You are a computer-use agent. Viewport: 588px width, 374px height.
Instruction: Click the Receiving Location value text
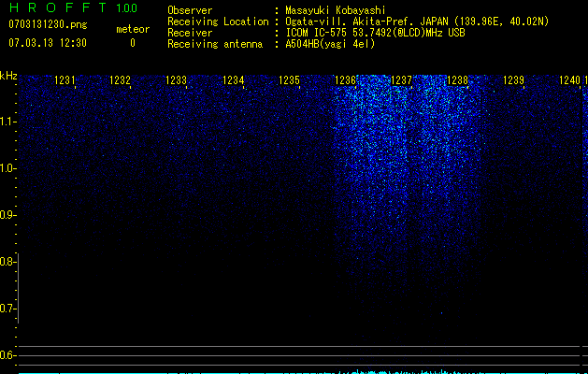(417, 22)
